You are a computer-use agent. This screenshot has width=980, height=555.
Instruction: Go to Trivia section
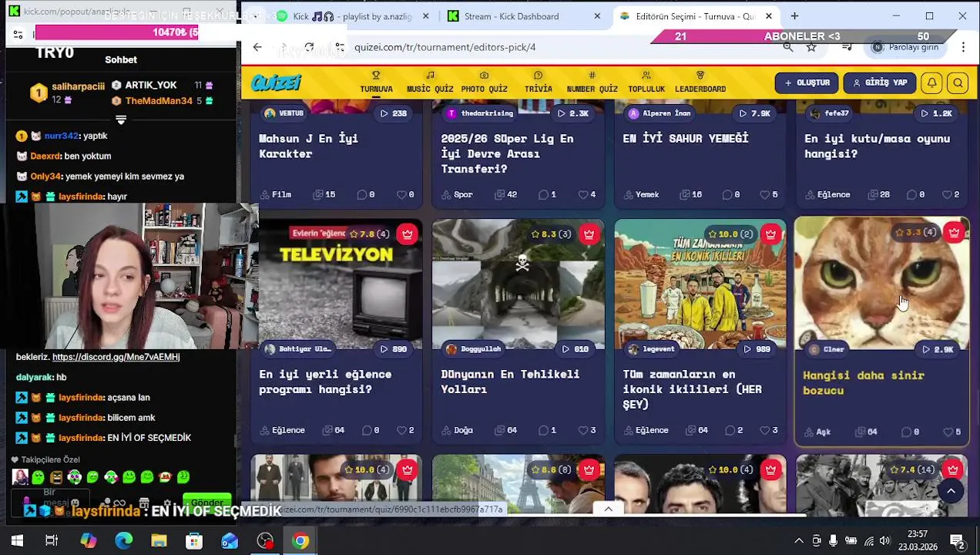click(x=538, y=82)
